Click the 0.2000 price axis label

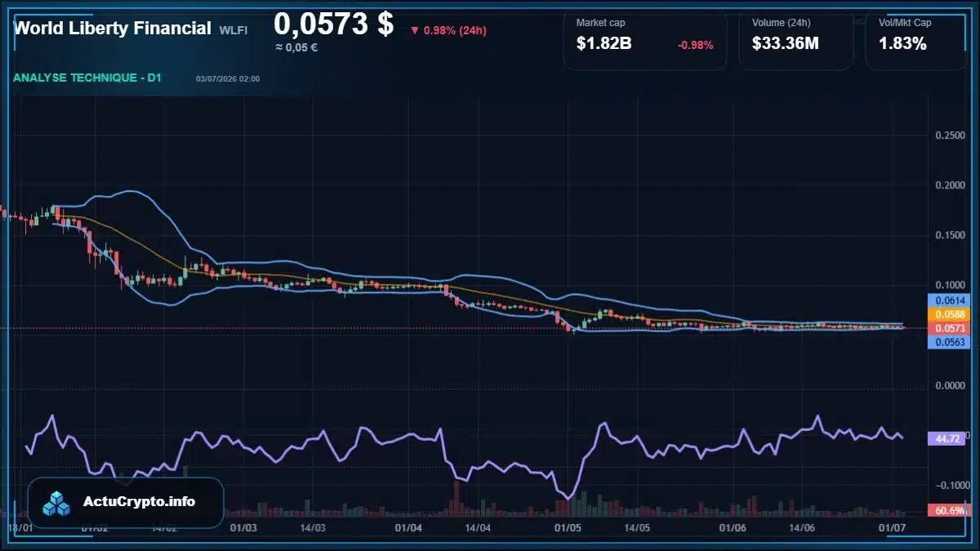950,185
